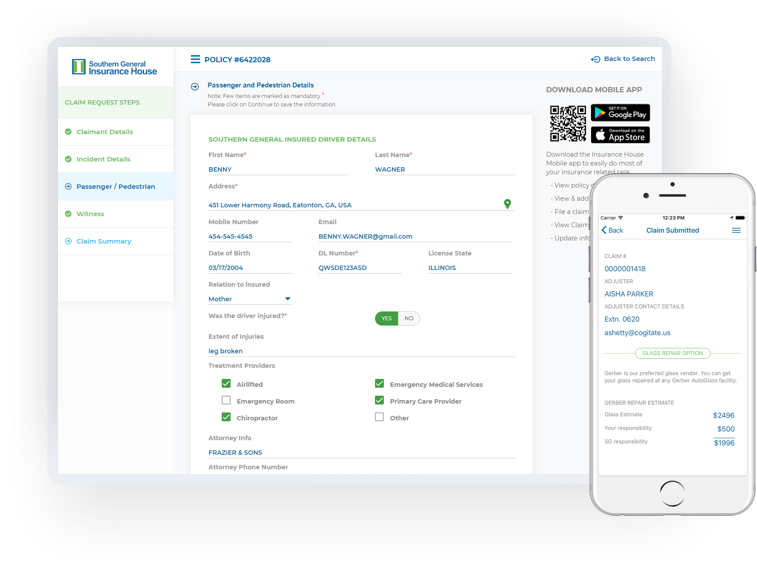The height and width of the screenshot is (573, 757).
Task: Tap ashetty@cogitate.us email on phone
Action: click(x=637, y=333)
